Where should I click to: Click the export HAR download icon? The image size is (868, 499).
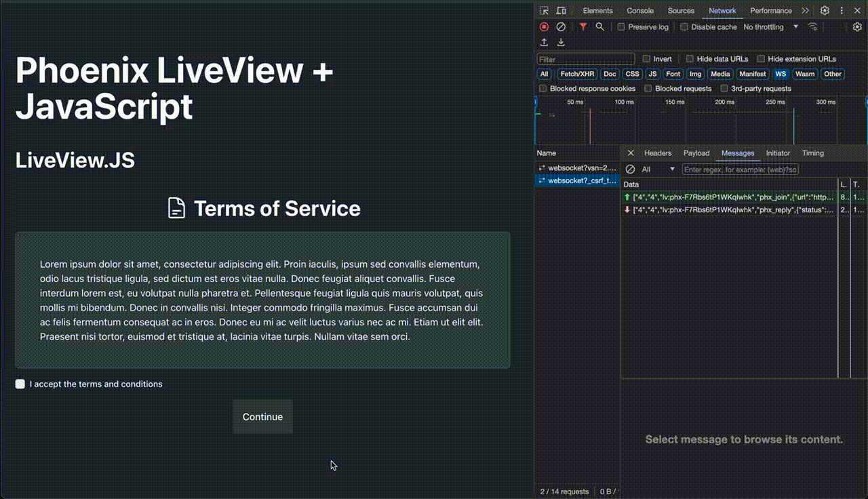pos(561,43)
